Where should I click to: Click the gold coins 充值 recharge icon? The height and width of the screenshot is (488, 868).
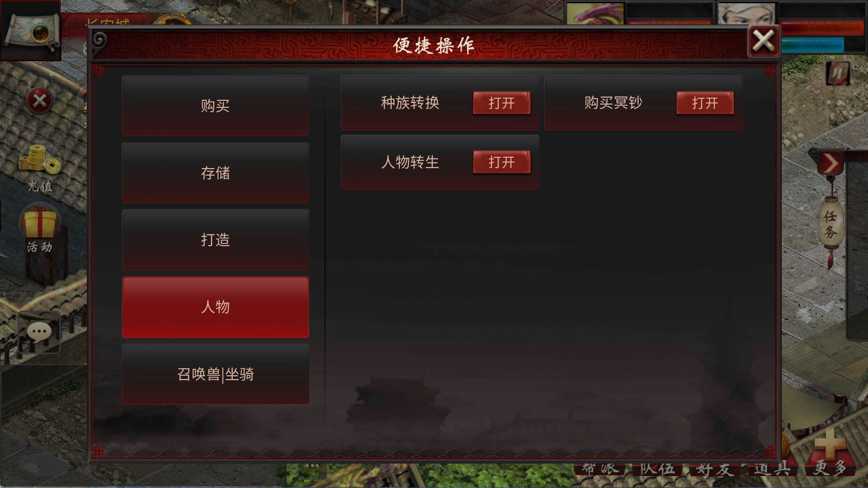tap(40, 167)
